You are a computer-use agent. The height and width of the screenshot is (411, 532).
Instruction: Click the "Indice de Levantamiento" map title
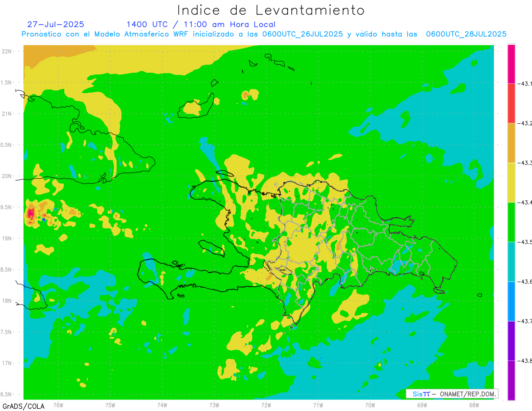pyautogui.click(x=271, y=10)
